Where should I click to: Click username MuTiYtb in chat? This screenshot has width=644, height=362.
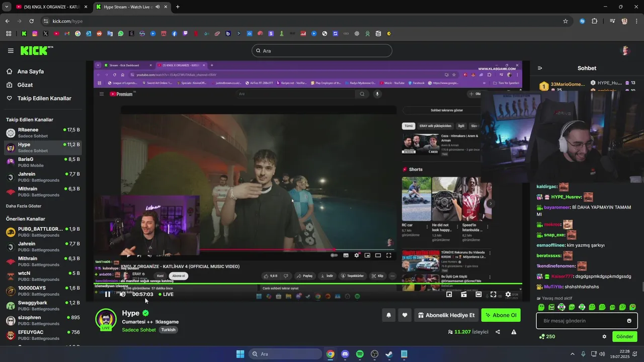(x=553, y=287)
